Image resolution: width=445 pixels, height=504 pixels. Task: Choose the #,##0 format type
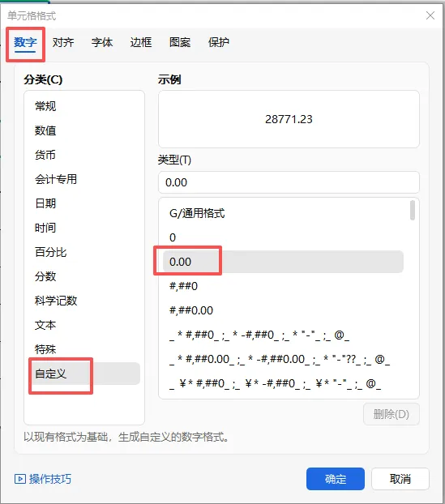[x=283, y=286]
